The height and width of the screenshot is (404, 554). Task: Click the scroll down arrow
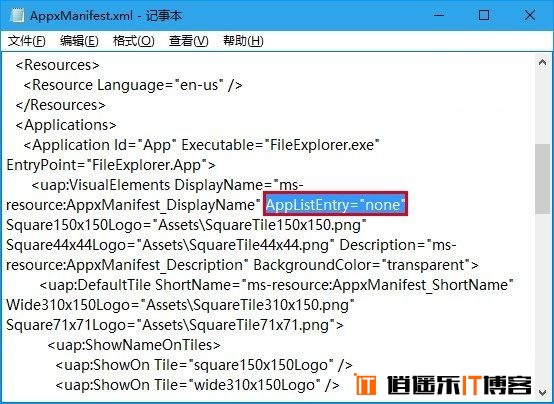click(542, 392)
